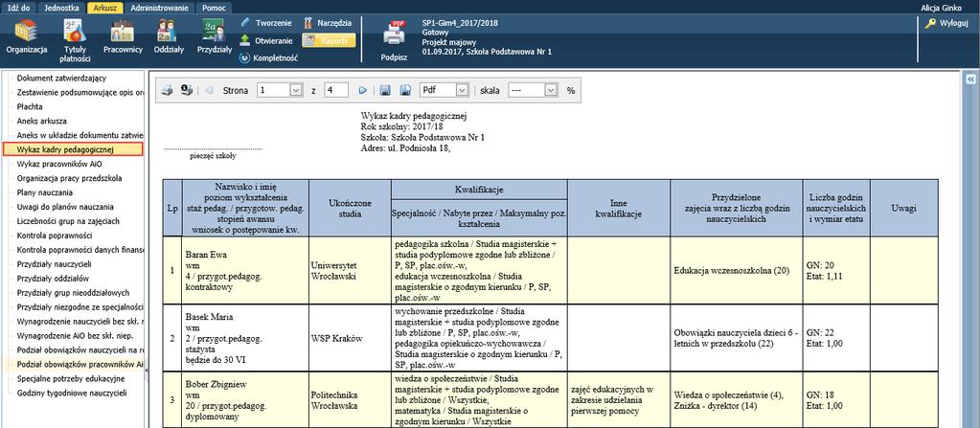Click Uniwersytet Wrocławski cell
Screen dimensions: 980x428
pos(350,271)
